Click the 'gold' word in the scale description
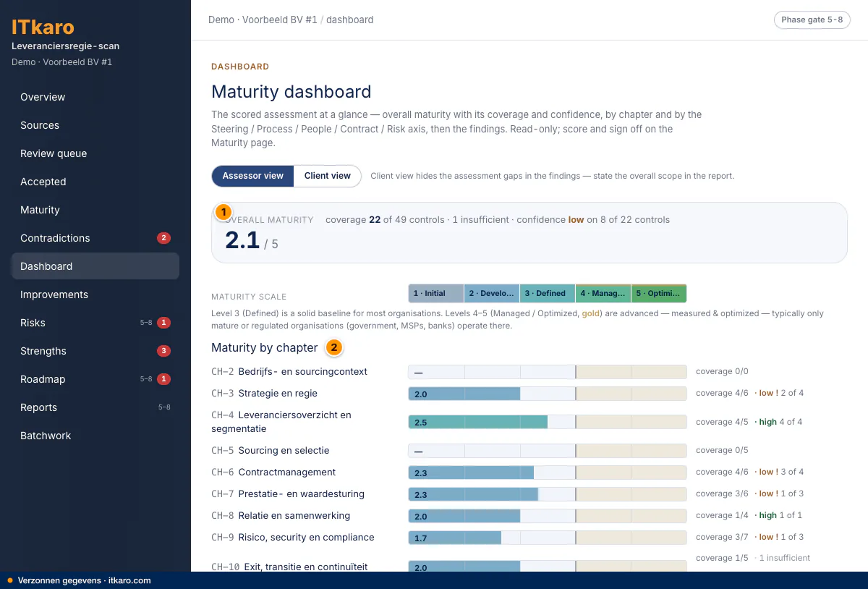Screen dimensions: 868x589 591,314
